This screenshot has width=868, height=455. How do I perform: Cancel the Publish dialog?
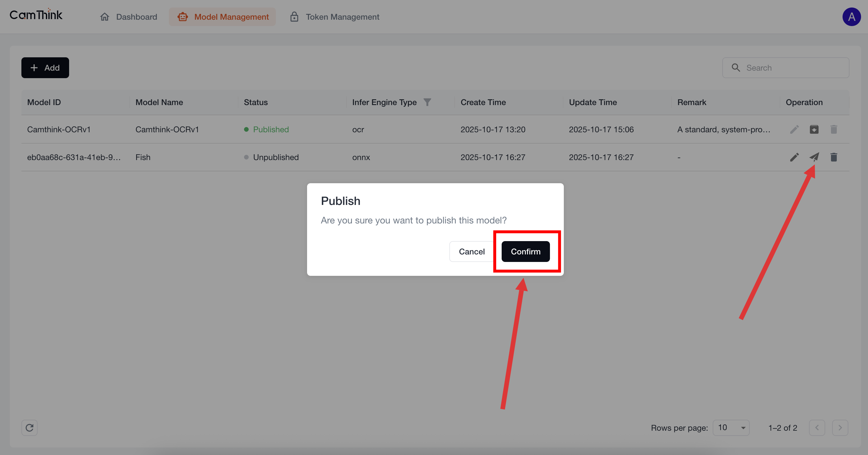coord(471,252)
